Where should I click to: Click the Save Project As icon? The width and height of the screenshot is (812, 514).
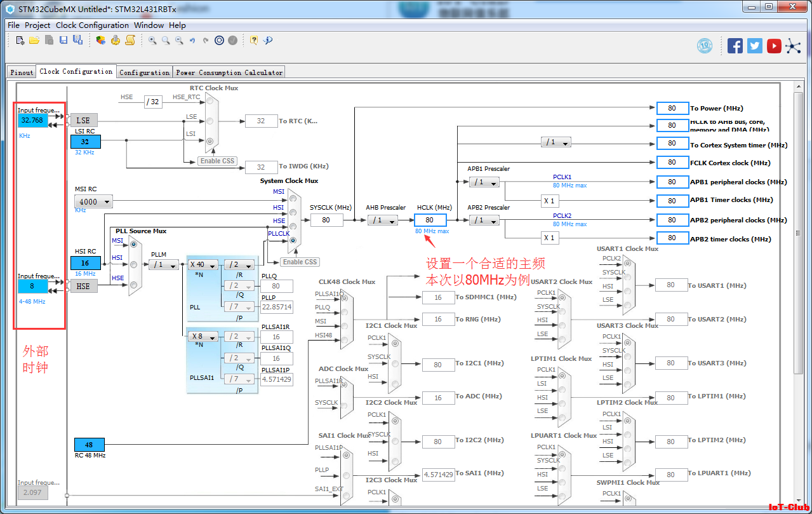coord(77,40)
